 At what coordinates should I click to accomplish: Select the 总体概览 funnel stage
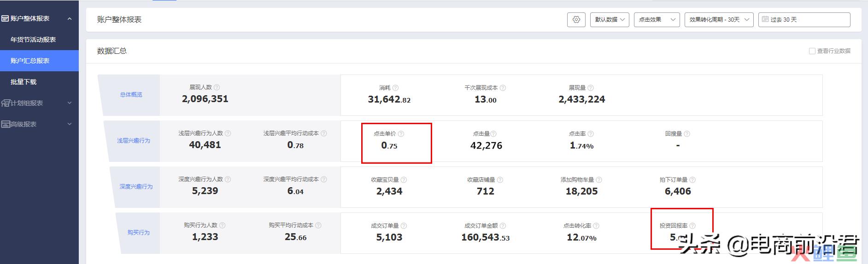click(131, 95)
